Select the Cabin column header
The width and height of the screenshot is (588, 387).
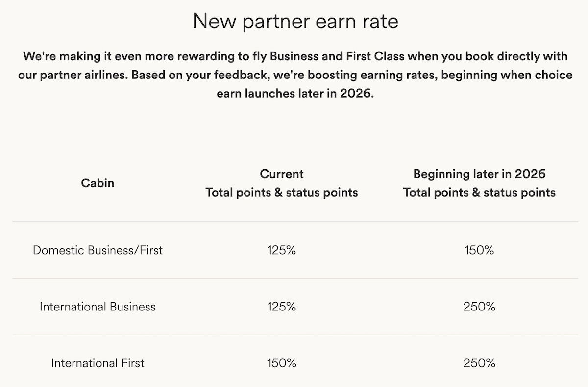coord(98,183)
